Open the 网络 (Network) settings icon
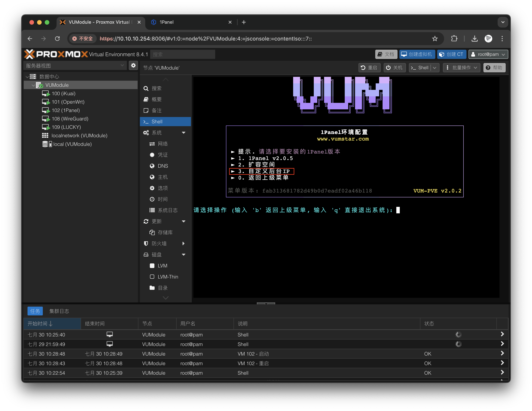This screenshot has width=532, height=411. [x=152, y=144]
